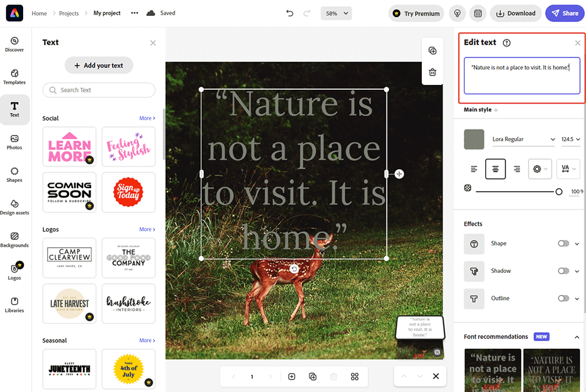
Task: Close the Edit text panel
Action: coord(577,43)
